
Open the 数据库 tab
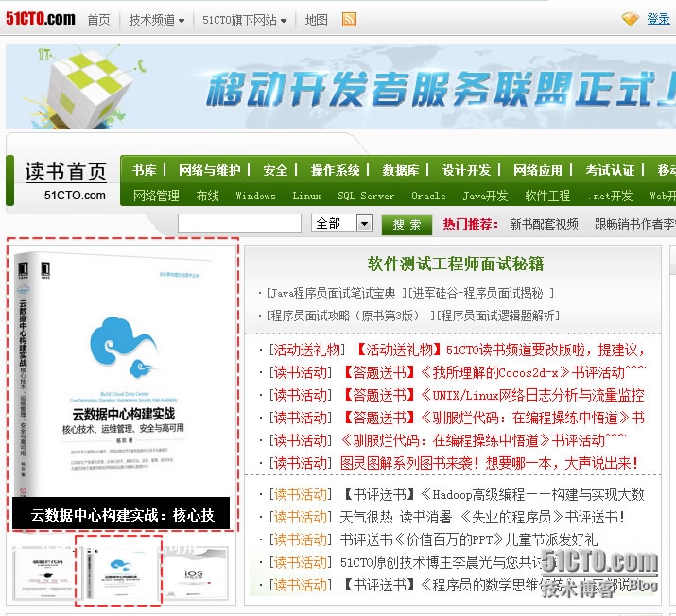pyautogui.click(x=401, y=170)
